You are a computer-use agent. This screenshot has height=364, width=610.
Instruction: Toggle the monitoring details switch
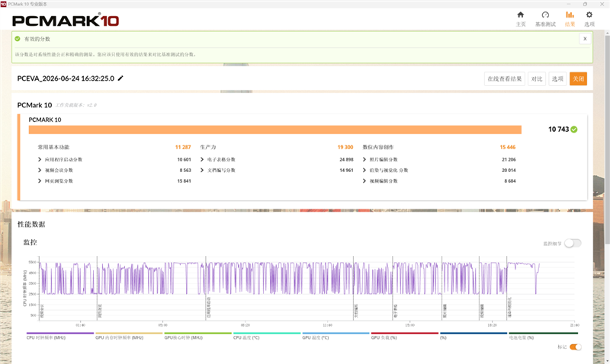[x=573, y=243]
